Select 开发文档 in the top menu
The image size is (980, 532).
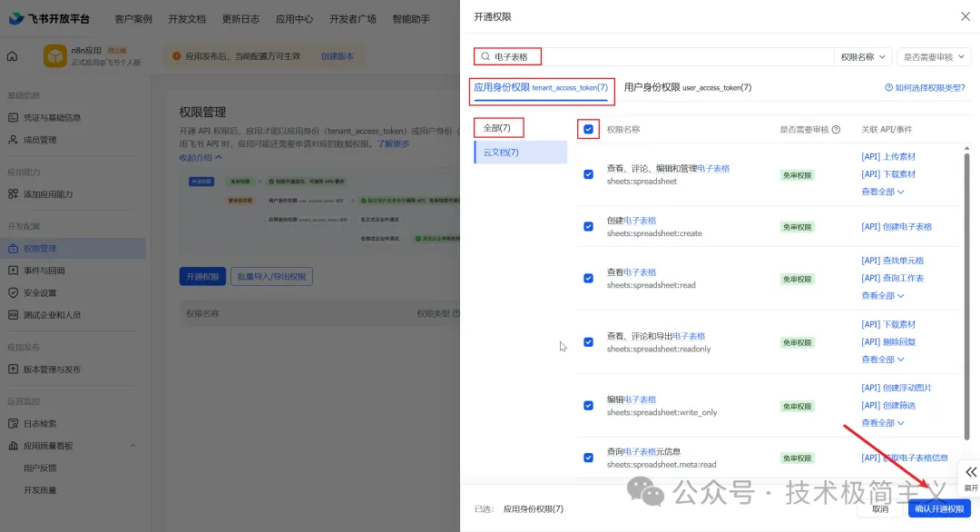[x=187, y=17]
